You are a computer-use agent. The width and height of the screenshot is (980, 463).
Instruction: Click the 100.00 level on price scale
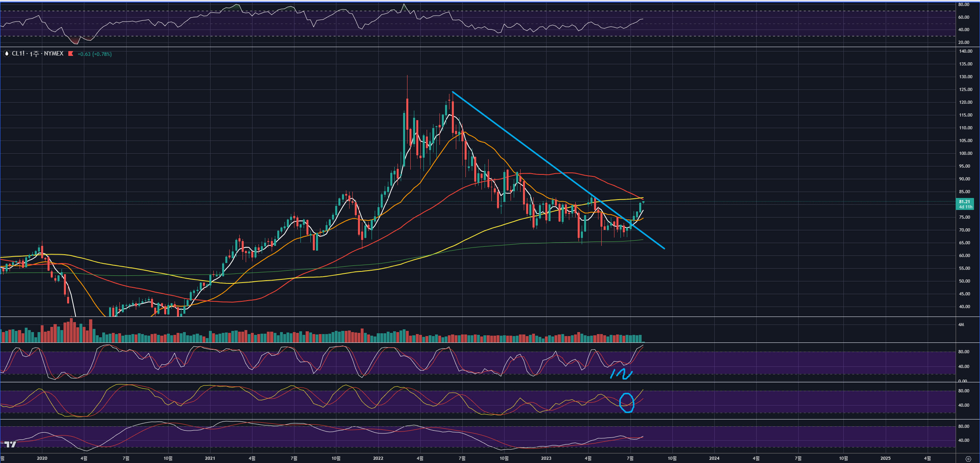coord(966,153)
